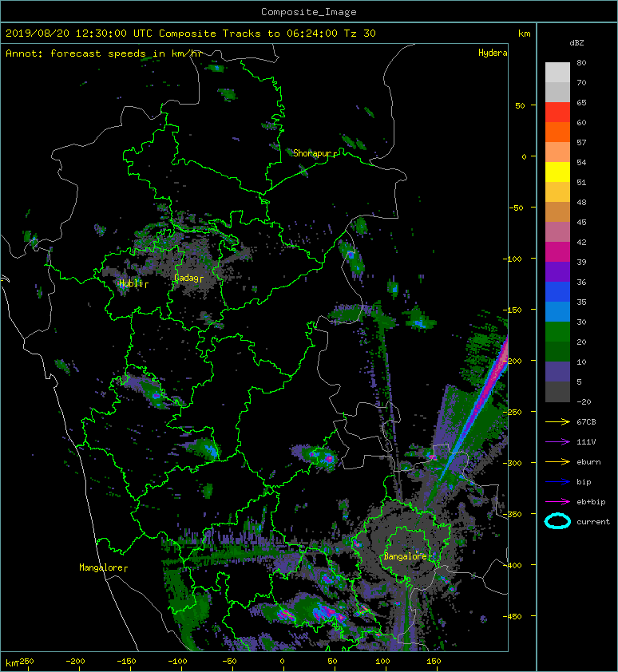618x672 pixels.
Task: Click the 'eburn' legend label
Action: click(x=588, y=462)
